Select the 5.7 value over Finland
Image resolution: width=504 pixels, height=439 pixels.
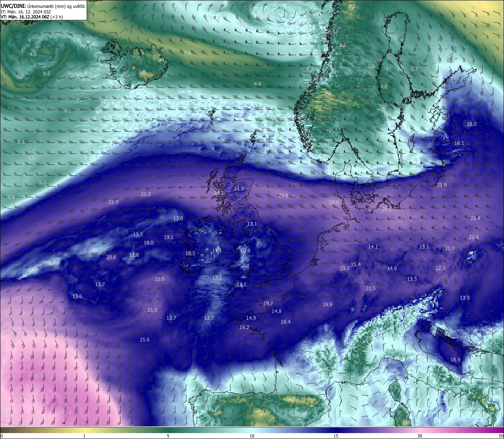415,69
